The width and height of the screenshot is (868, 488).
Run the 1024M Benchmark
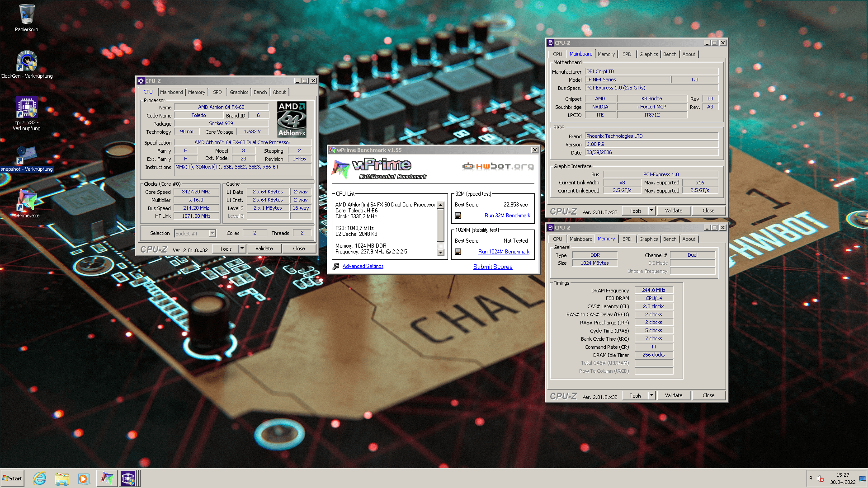pyautogui.click(x=504, y=252)
